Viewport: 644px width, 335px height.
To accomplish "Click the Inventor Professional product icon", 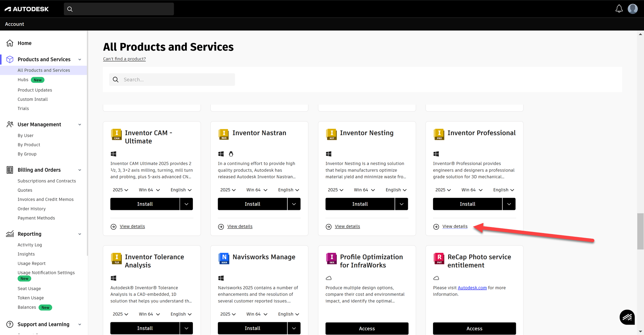I will [439, 134].
